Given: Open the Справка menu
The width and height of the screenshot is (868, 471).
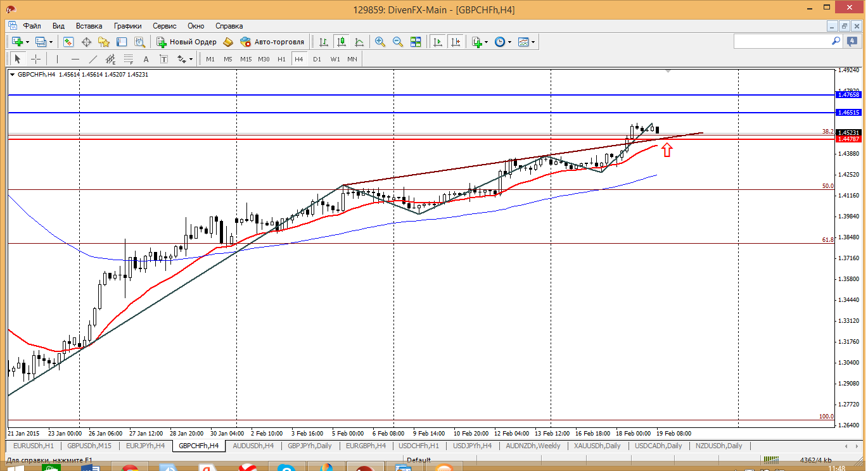Looking at the screenshot, I should tap(229, 26).
